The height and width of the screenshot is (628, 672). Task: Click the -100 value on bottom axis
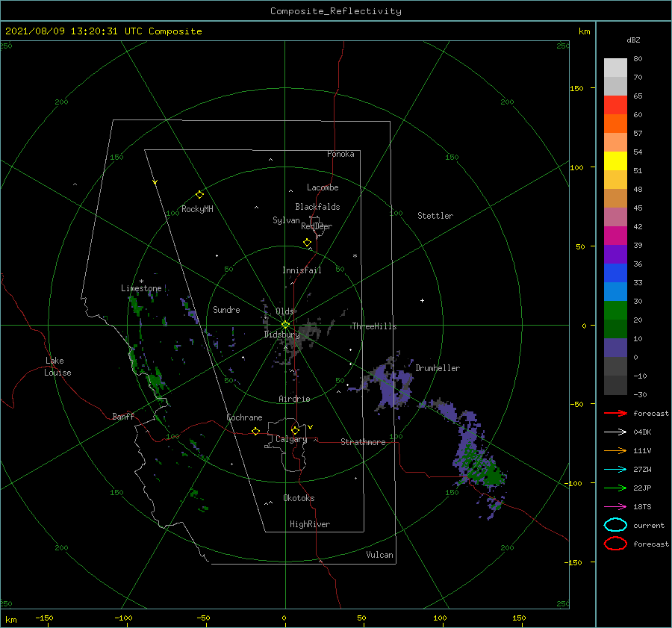pos(123,618)
